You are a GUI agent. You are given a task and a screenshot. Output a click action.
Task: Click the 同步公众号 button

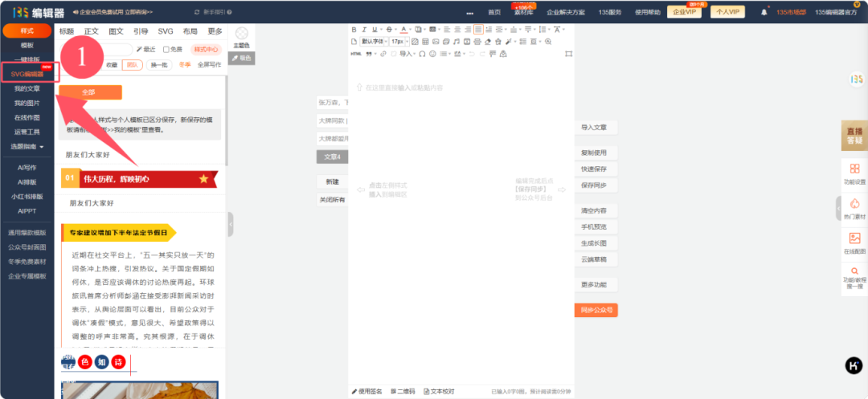click(596, 311)
